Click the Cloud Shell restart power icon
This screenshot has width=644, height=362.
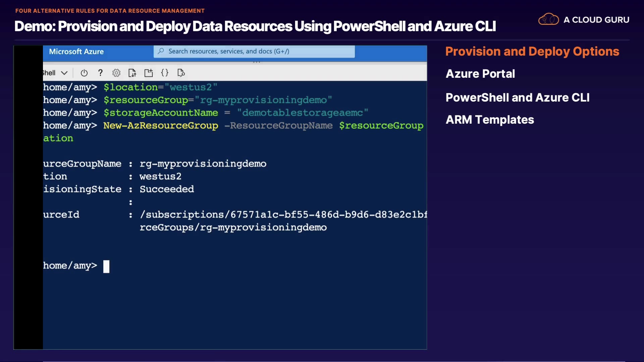click(84, 73)
